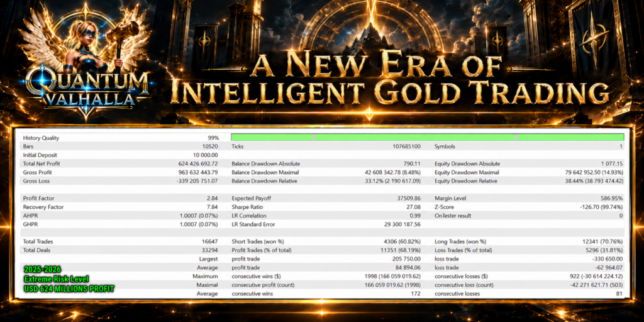644x322 pixels.
Task: Select the 'Recovery Factor' label
Action: coord(43,207)
